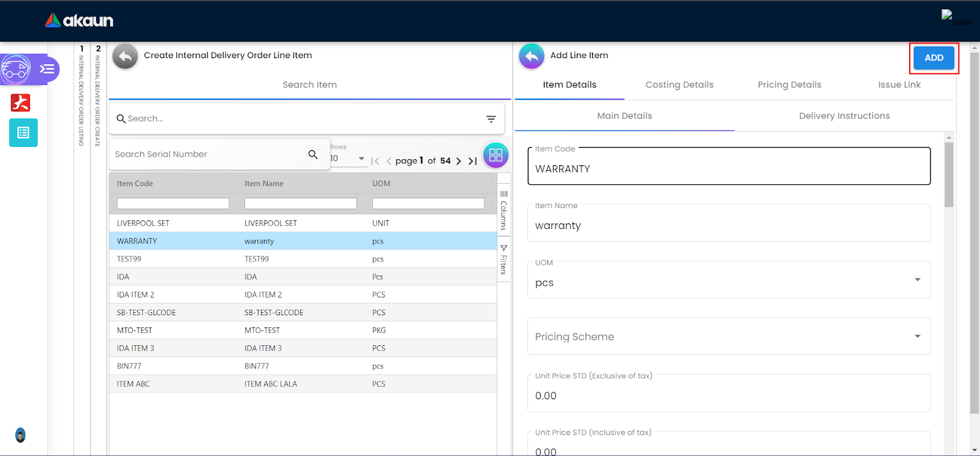Open the search filter options icon
Image resolution: width=980 pixels, height=456 pixels.
(491, 119)
